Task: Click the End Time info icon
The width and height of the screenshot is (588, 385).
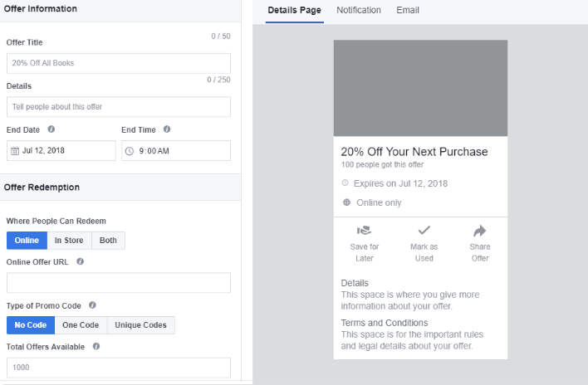Action: pyautogui.click(x=167, y=129)
